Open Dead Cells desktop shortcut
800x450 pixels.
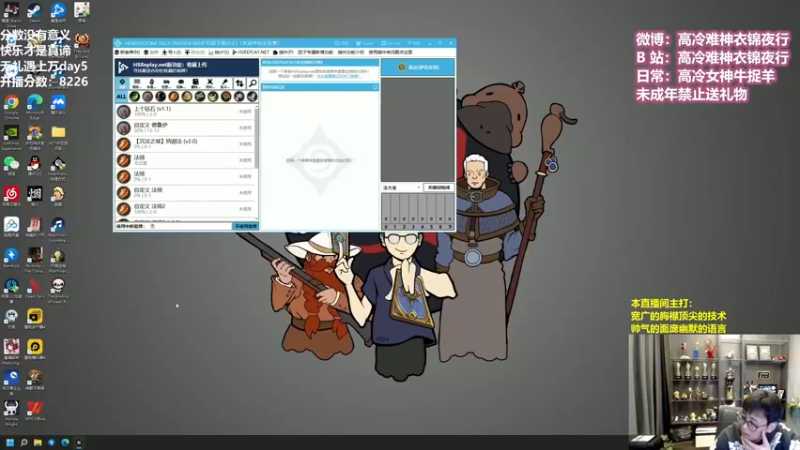pos(35,289)
